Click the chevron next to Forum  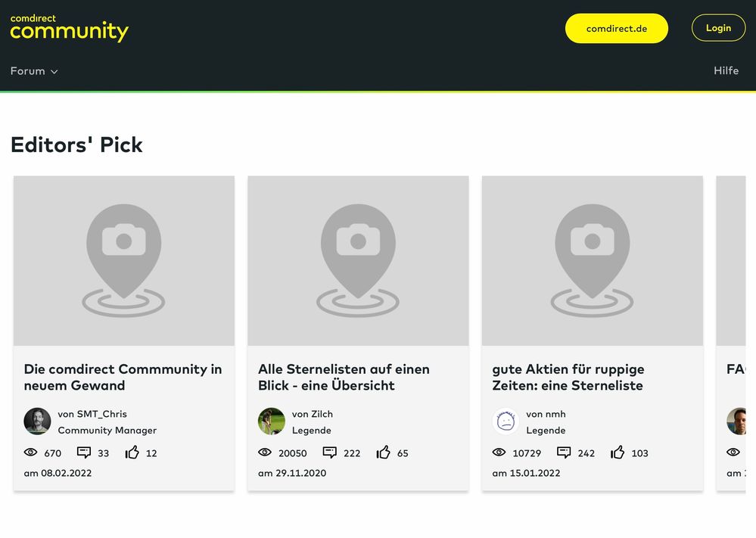tap(54, 72)
